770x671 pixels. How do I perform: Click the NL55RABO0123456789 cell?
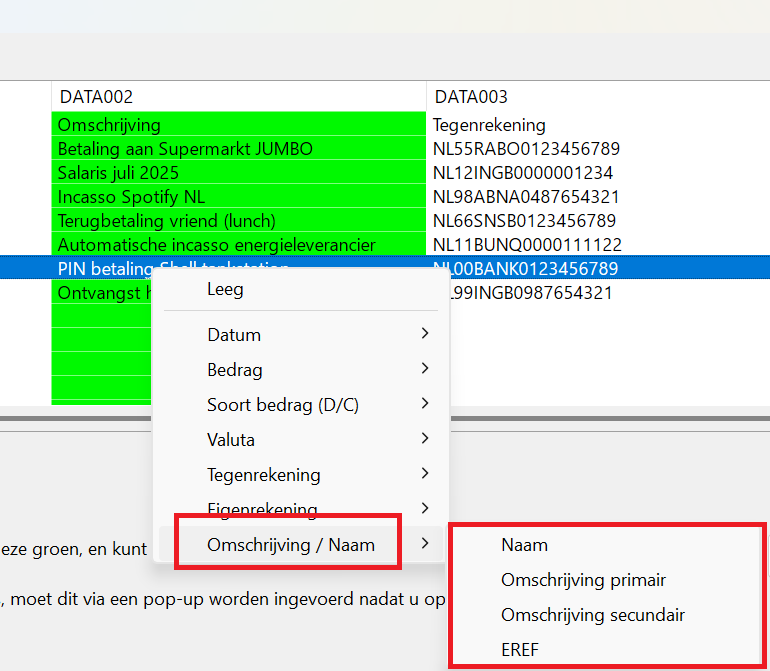pyautogui.click(x=598, y=148)
